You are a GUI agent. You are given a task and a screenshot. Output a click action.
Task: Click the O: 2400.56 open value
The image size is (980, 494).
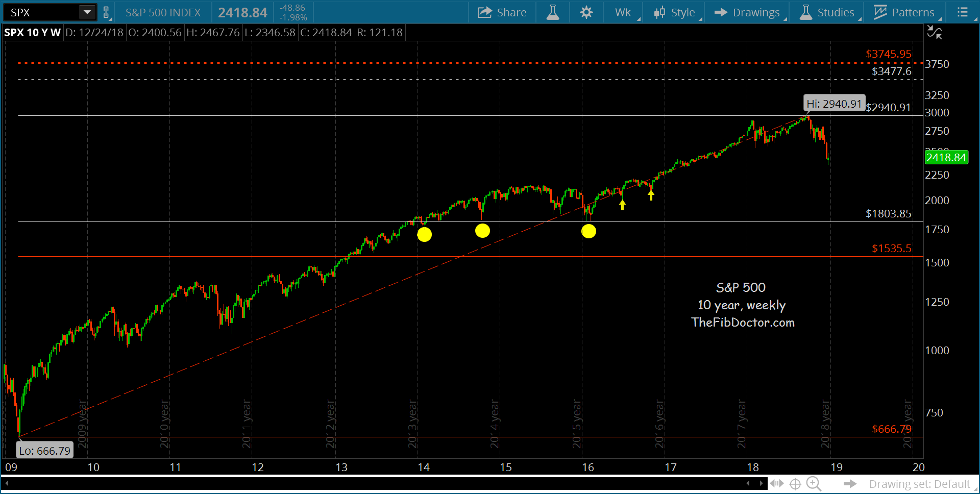pos(155,33)
